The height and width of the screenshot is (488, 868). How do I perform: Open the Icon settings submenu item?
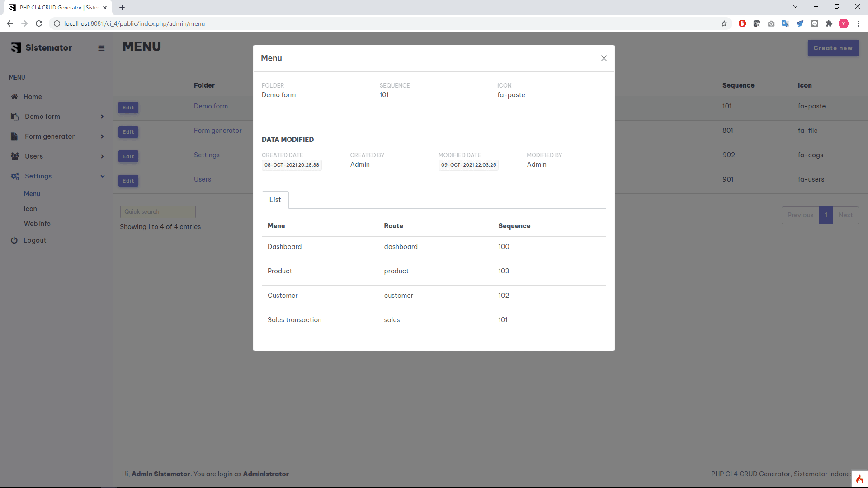tap(30, 209)
